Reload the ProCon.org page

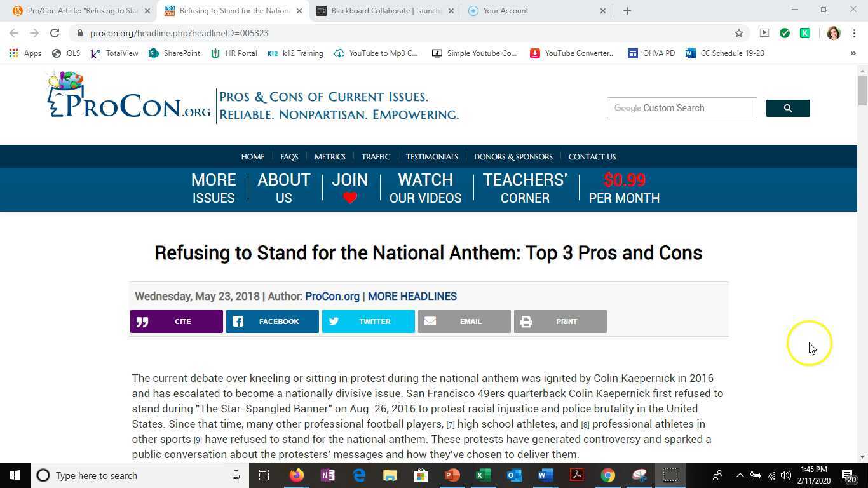coord(54,33)
